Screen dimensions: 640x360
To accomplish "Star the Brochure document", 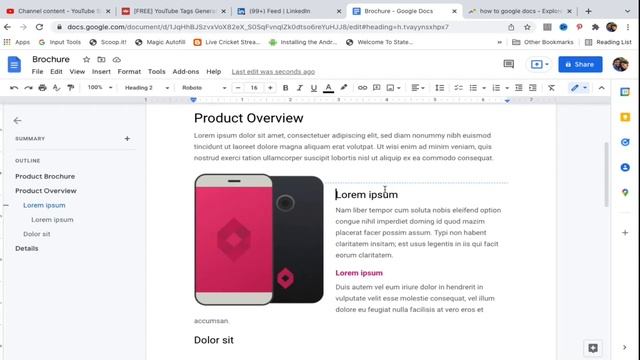I will [86, 60].
